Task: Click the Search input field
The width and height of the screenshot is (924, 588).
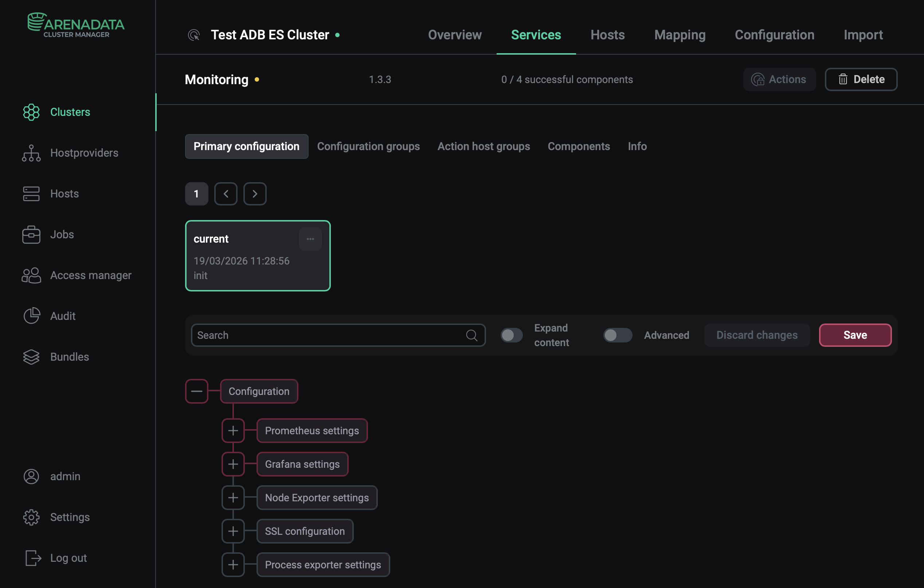Action: (x=330, y=335)
